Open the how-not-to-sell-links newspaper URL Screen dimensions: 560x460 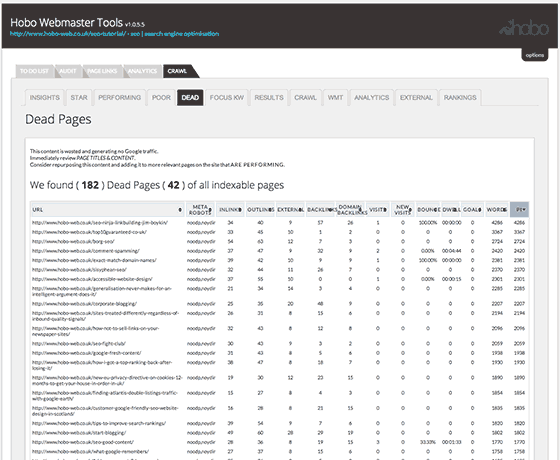coord(95,331)
